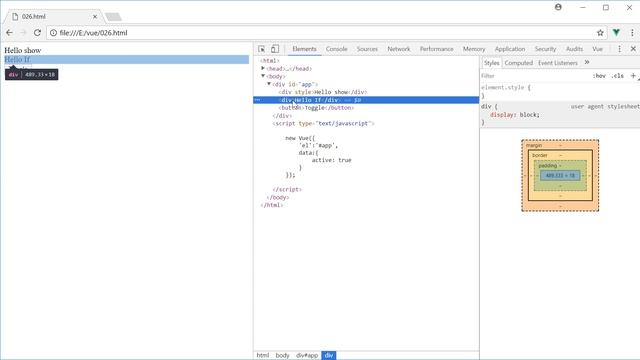The width and height of the screenshot is (640, 360).
Task: Open the Vue devtools tab
Action: [x=598, y=49]
